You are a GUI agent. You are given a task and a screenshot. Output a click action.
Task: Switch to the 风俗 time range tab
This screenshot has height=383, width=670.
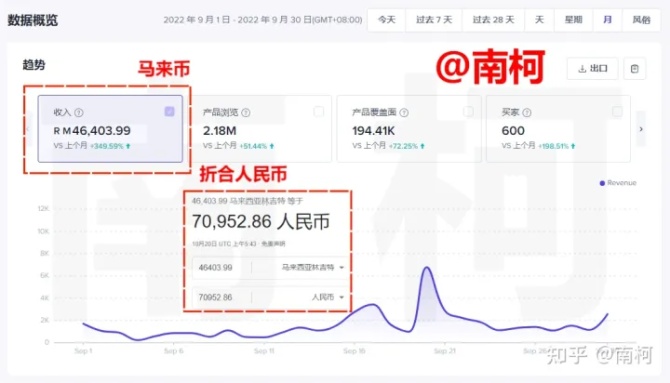point(641,20)
